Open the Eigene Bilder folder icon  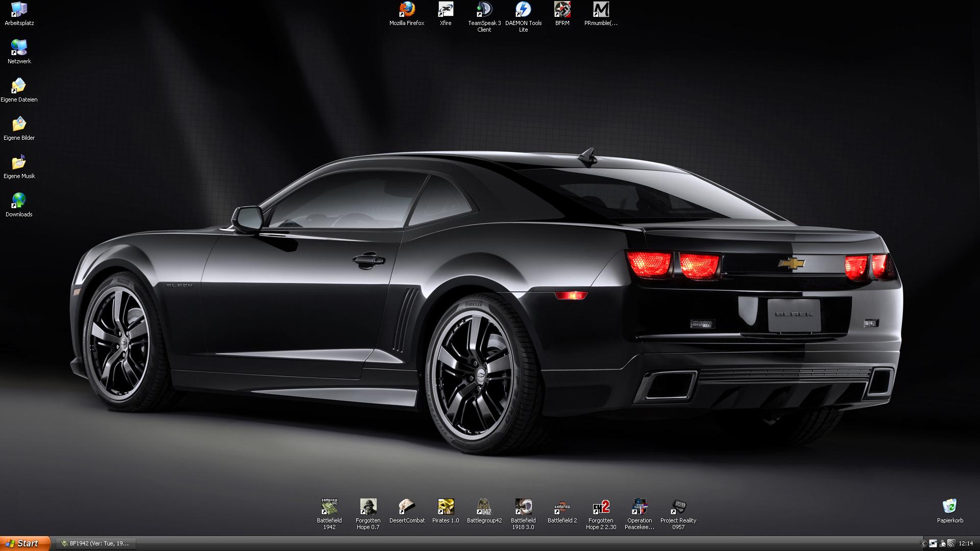click(x=19, y=129)
